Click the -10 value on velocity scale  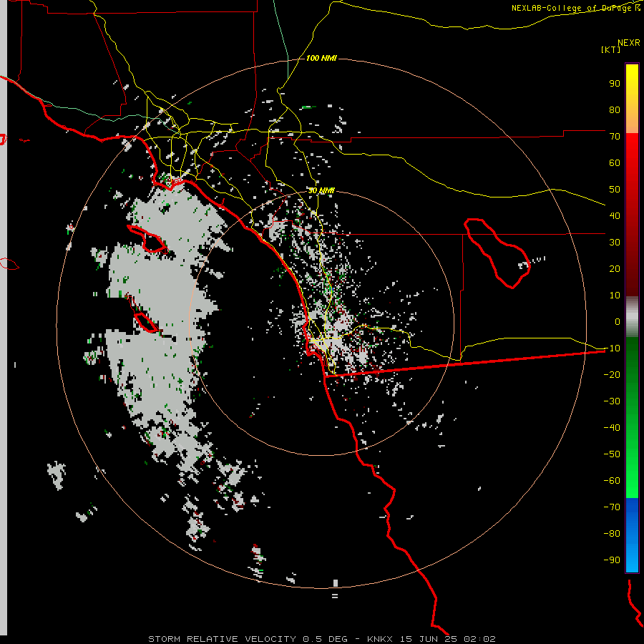click(x=612, y=348)
